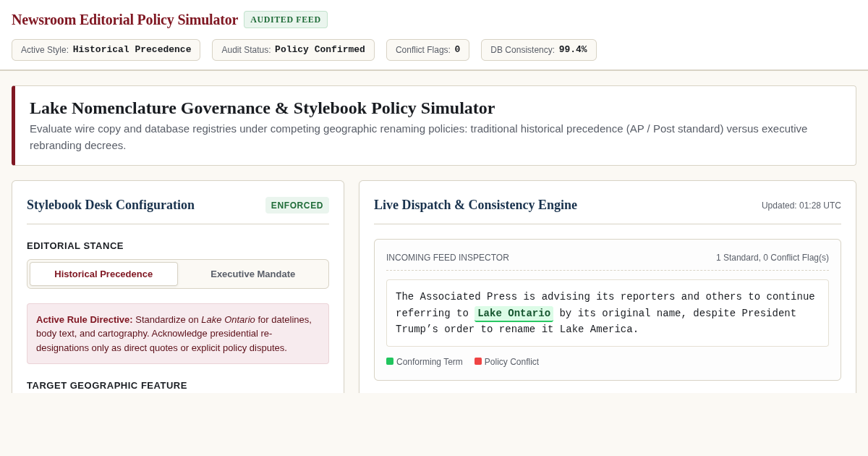Click the EDITORIAL STANCE section label
Viewport: 868px width, 456px height.
75,246
